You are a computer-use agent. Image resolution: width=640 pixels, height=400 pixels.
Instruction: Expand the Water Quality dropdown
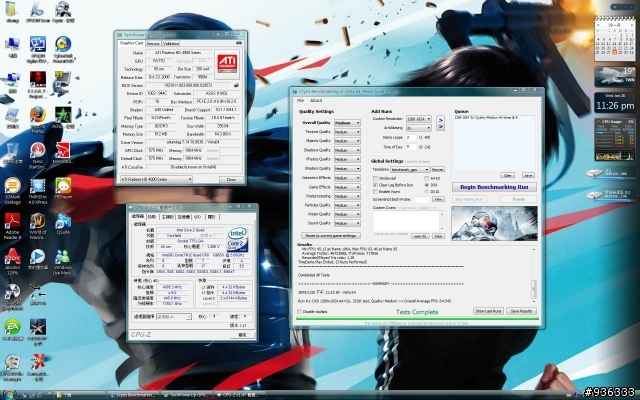(x=347, y=214)
